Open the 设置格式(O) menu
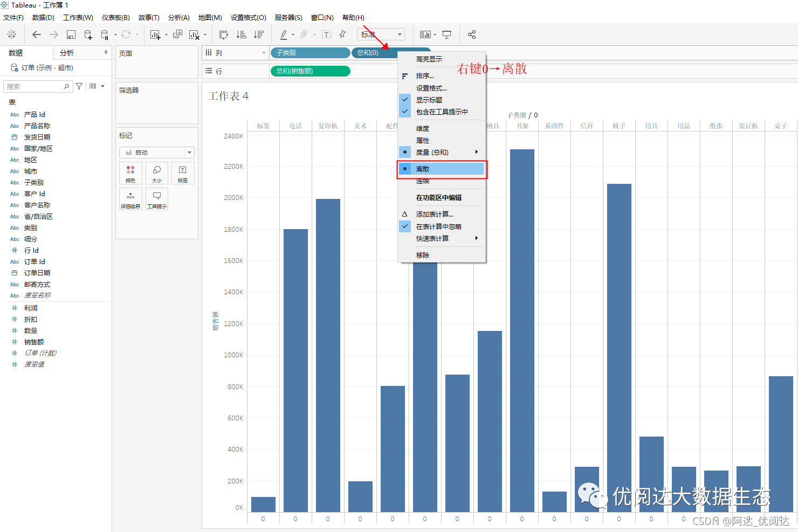Screen dimensions: 798x532 click(x=249, y=17)
